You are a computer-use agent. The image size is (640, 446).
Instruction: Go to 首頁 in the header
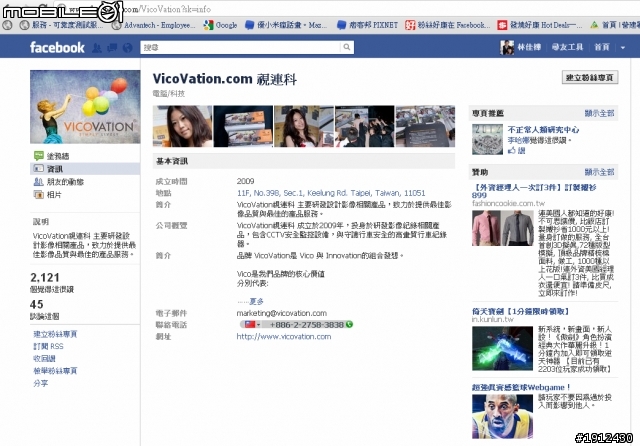pyautogui.click(x=602, y=47)
